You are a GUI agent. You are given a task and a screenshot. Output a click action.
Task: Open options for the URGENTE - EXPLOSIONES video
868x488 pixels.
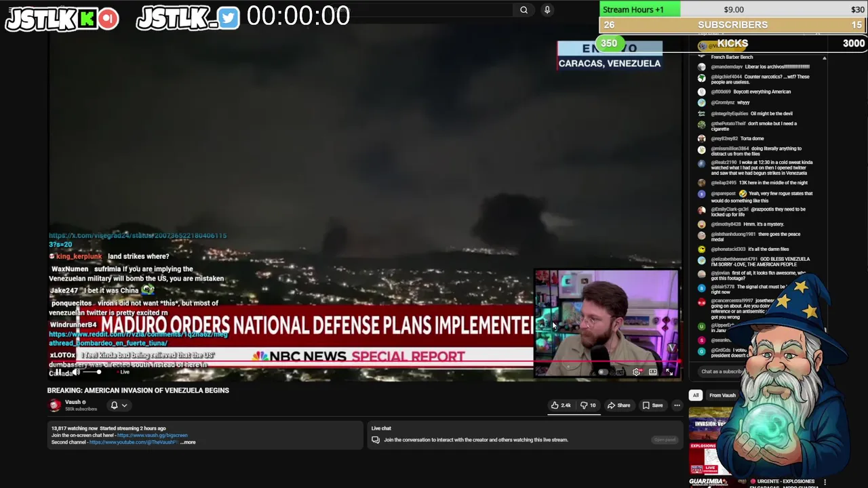(825, 482)
